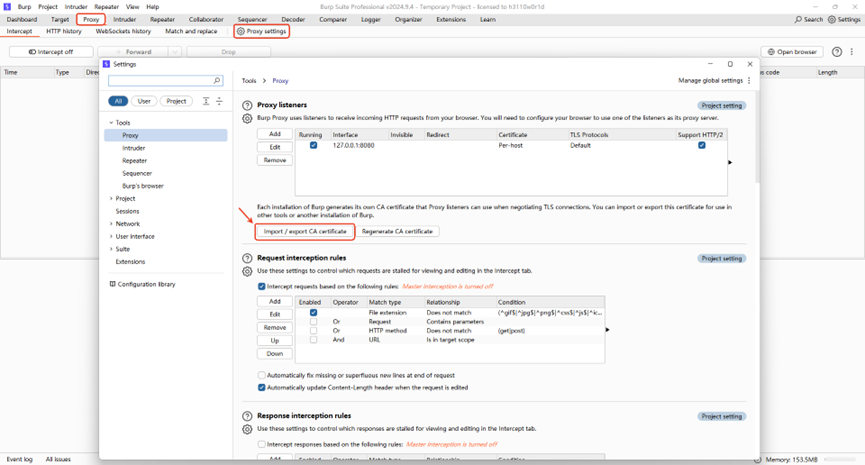The image size is (865, 465).
Task: Click Import / export CA certificate button
Action: click(x=305, y=232)
